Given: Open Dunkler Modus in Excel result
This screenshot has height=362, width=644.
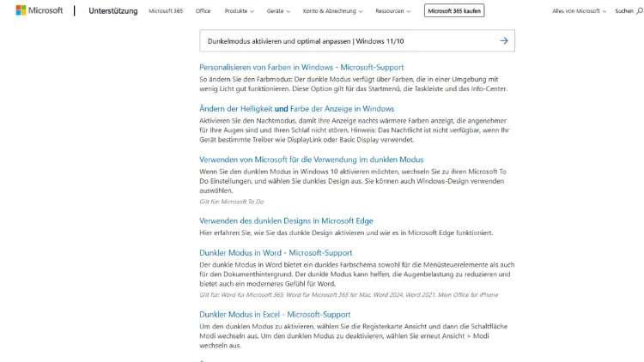Looking at the screenshot, I should 275,314.
